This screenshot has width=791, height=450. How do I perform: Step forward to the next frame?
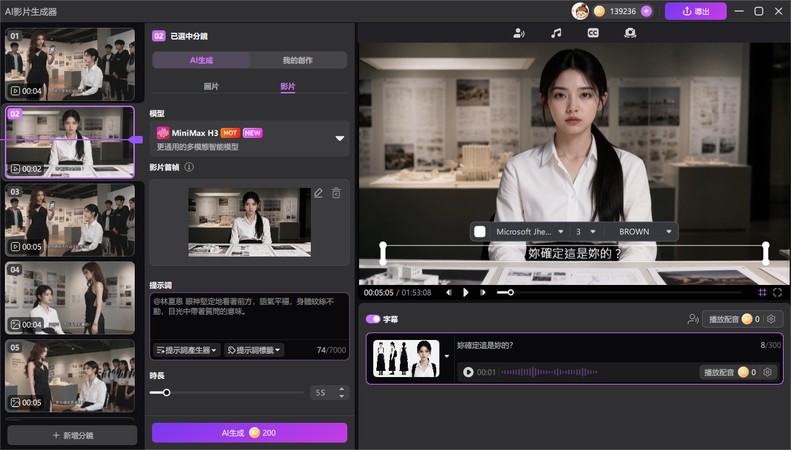click(483, 293)
